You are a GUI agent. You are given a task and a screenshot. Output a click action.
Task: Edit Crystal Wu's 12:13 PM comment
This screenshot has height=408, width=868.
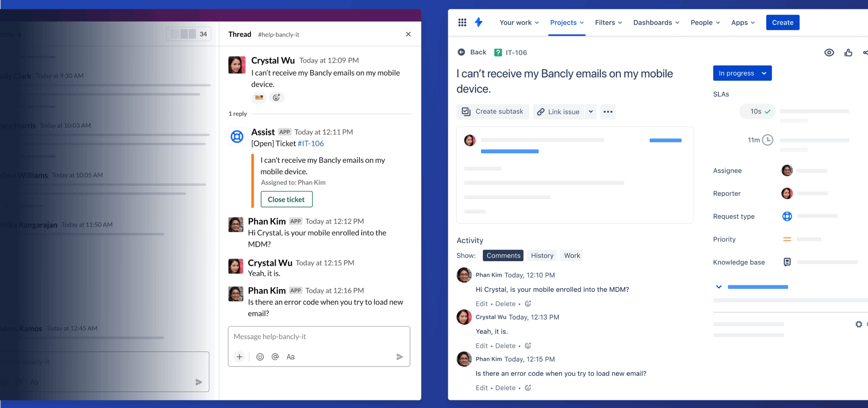[x=481, y=346]
